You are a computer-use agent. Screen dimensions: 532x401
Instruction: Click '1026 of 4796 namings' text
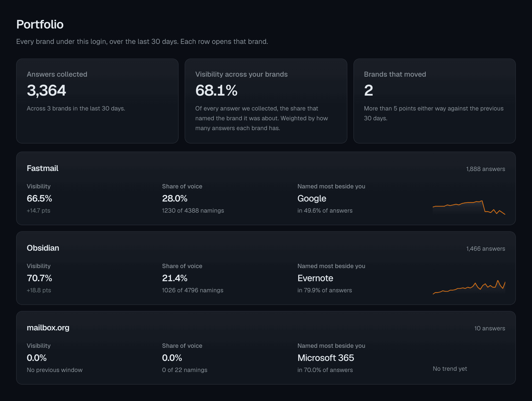(193, 290)
